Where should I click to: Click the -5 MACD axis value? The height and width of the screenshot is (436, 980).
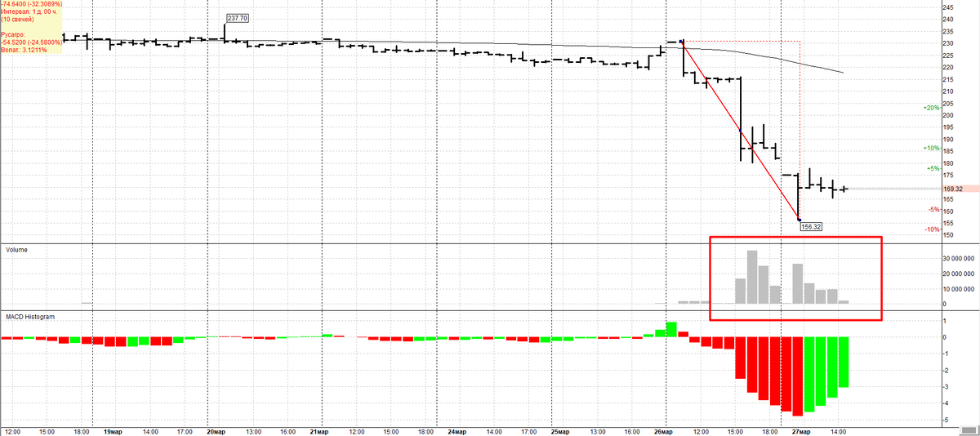click(x=947, y=420)
